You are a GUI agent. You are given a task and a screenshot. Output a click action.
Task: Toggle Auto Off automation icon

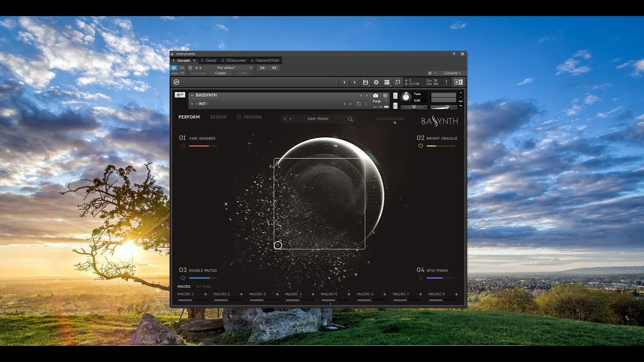point(182,68)
